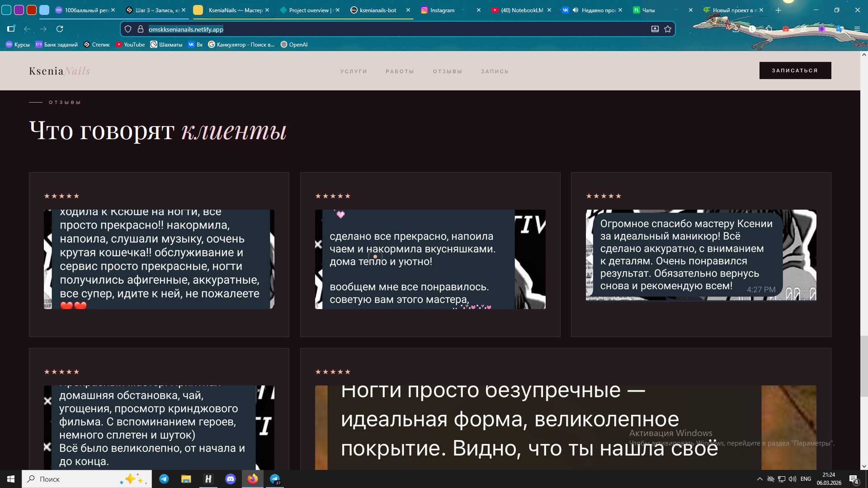868x488 pixels.
Task: Open the Windows Start menu
Action: pyautogui.click(x=11, y=479)
